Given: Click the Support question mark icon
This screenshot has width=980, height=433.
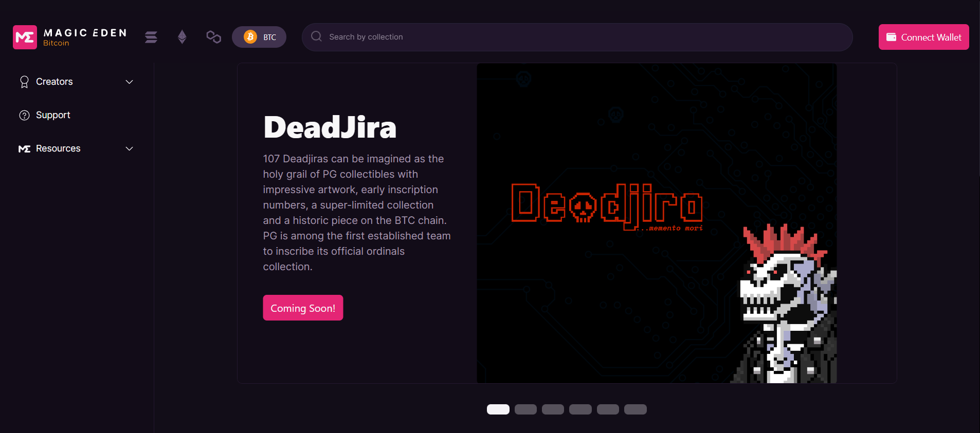Looking at the screenshot, I should click(x=24, y=115).
